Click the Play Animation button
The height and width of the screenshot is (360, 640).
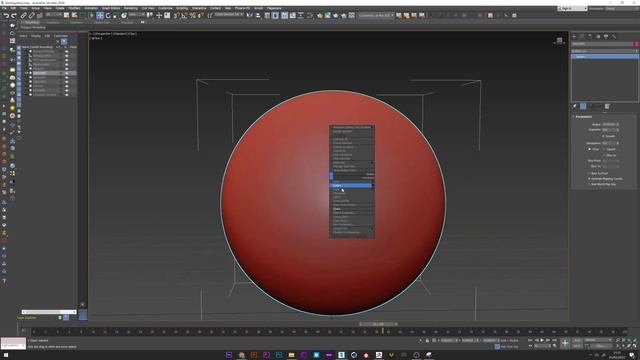[x=542, y=340]
